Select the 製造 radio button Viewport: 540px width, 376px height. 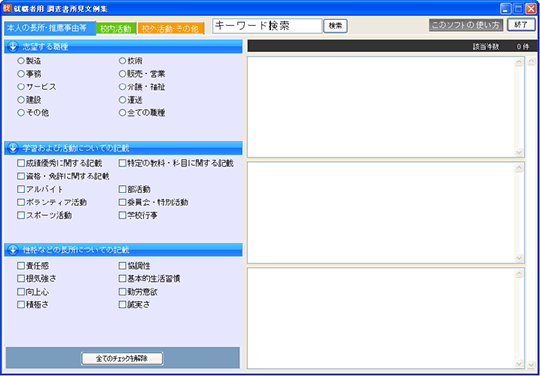(21, 61)
